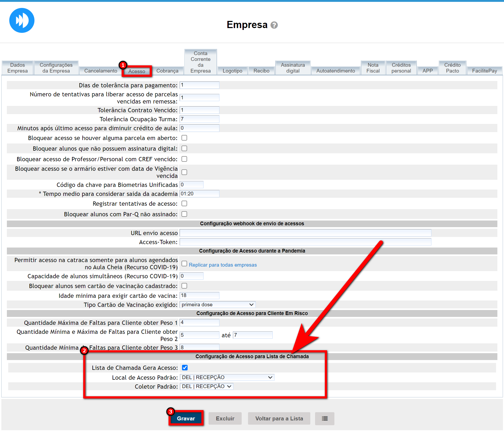
Task: Select the Dados Empresa tab
Action: [17, 68]
